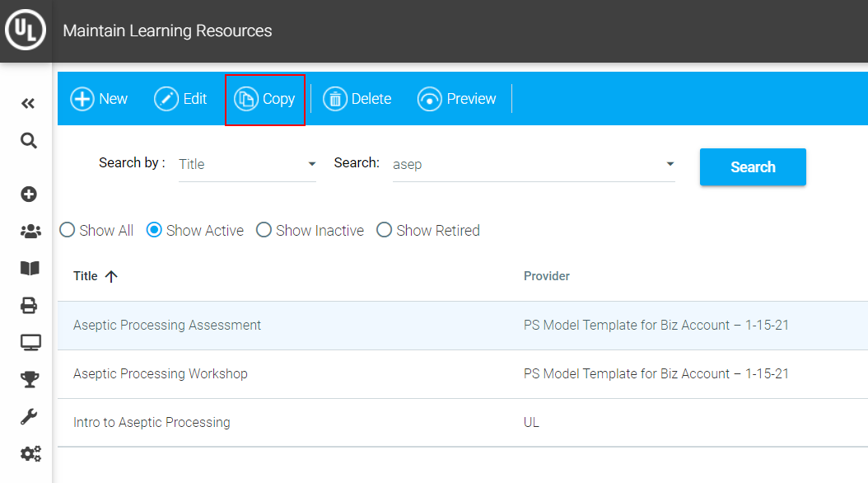Expand the Search by Title dropdown
The image size is (868, 483).
311,164
